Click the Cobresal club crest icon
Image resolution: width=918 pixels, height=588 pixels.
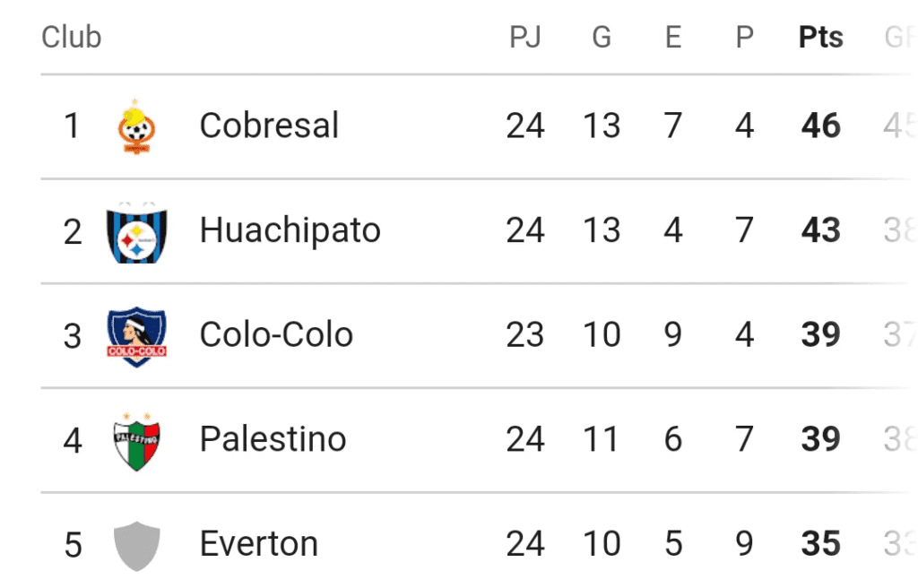pyautogui.click(x=136, y=126)
